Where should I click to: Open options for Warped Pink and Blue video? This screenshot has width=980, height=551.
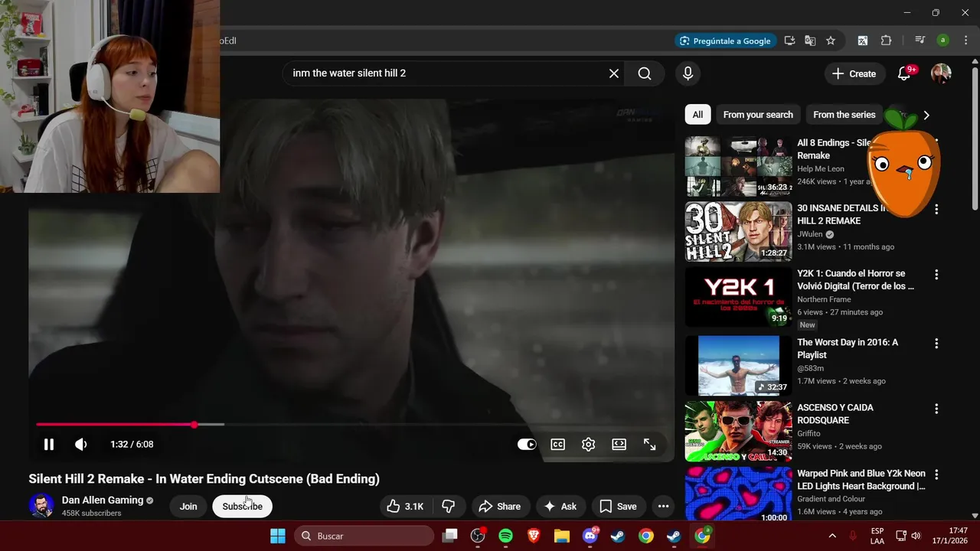936,474
